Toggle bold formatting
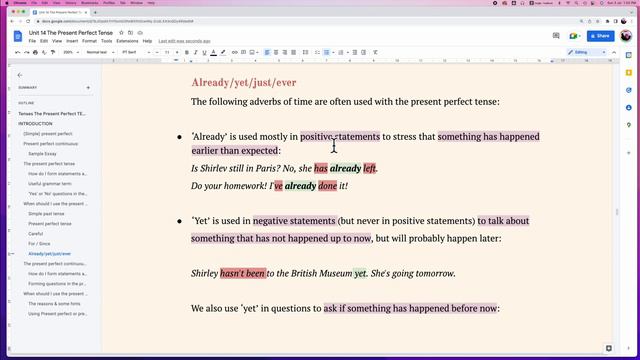Image resolution: width=640 pixels, height=360 pixels. click(187, 53)
